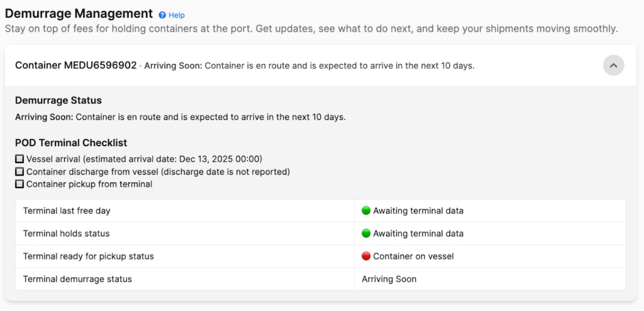Click the POD Terminal Checklist heading

71,143
